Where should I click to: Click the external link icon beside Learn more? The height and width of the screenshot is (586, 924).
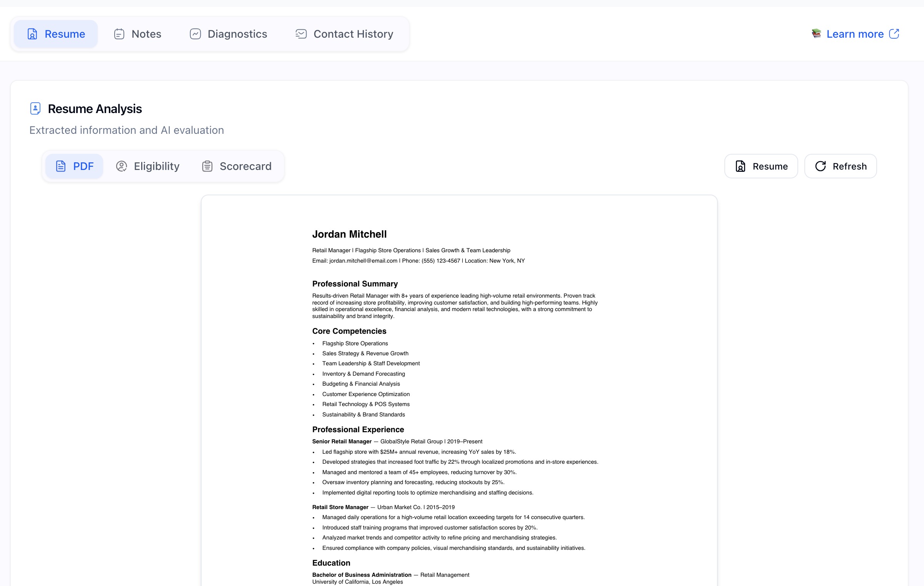(894, 34)
